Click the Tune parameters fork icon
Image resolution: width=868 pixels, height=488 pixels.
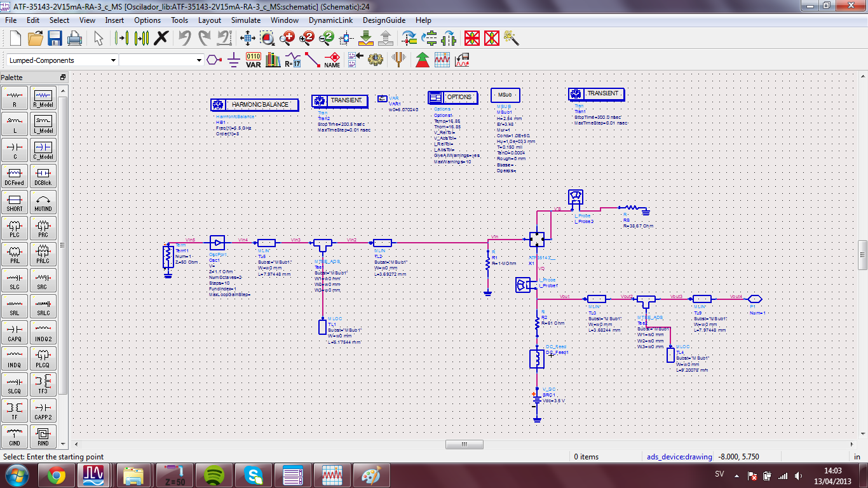pos(399,60)
